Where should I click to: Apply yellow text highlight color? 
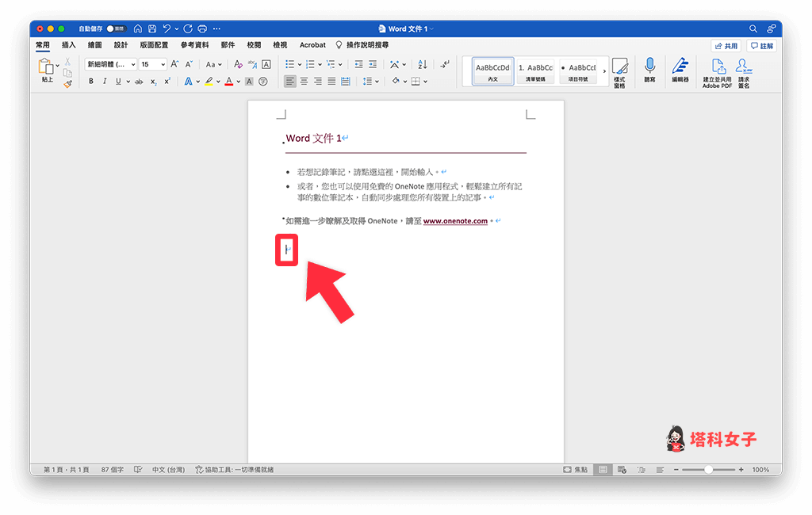pyautogui.click(x=209, y=82)
